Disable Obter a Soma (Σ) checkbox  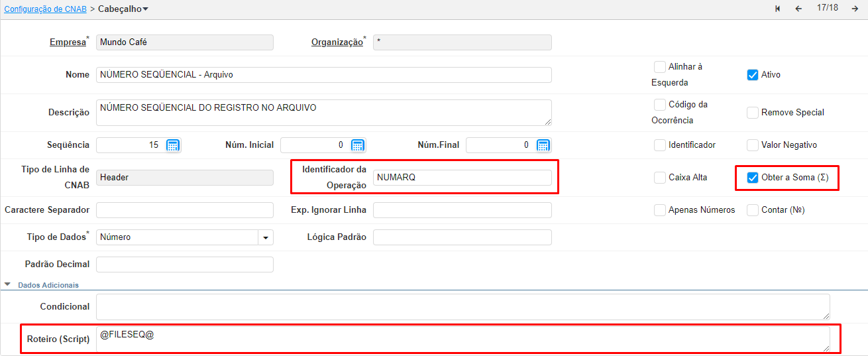click(752, 178)
